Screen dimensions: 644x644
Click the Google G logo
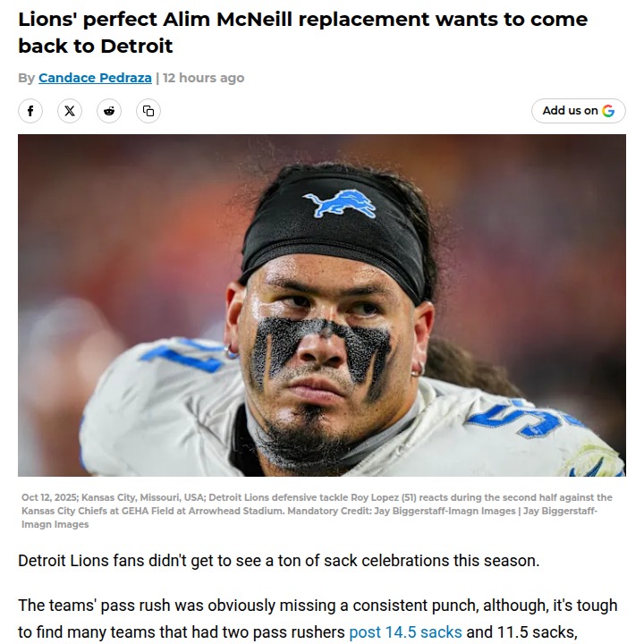pos(608,111)
